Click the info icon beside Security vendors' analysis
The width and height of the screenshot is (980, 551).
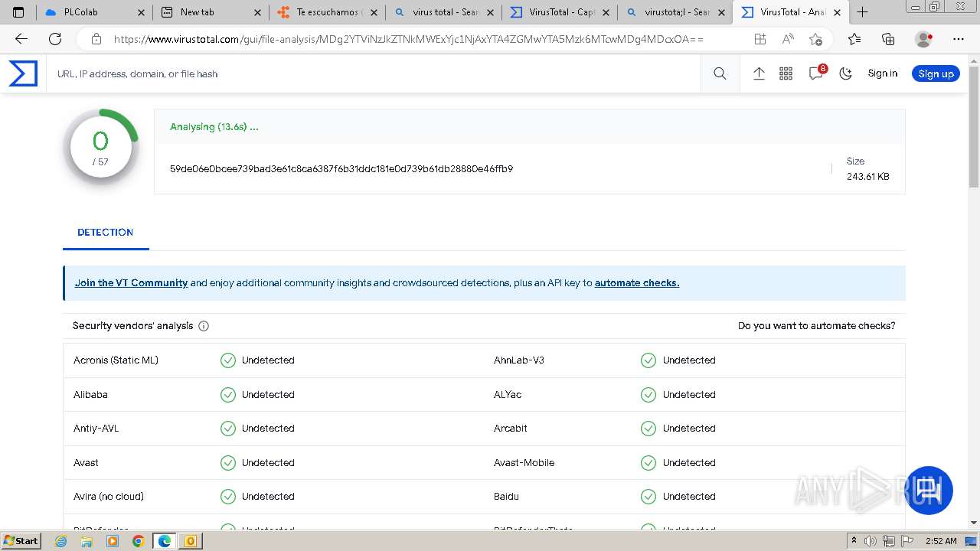tap(204, 326)
